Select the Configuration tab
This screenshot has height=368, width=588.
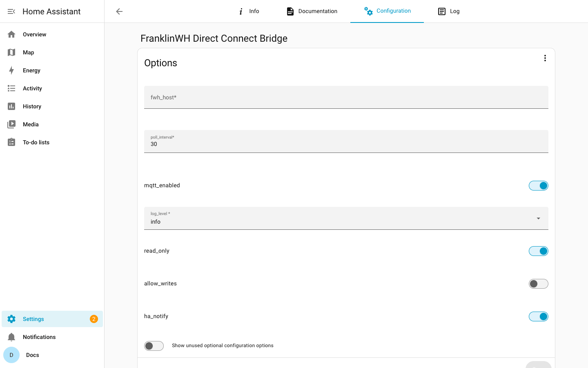click(387, 11)
